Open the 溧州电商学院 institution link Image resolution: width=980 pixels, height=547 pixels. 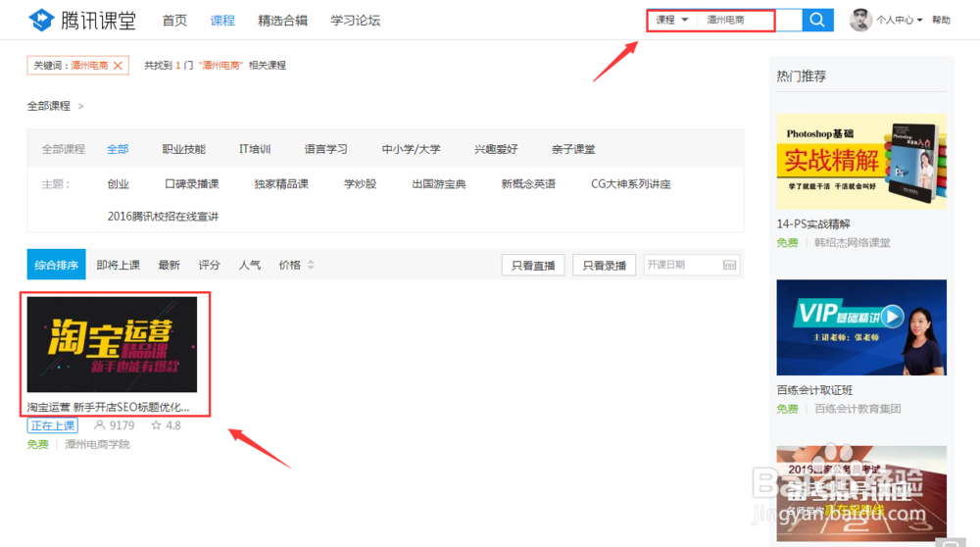[97, 444]
